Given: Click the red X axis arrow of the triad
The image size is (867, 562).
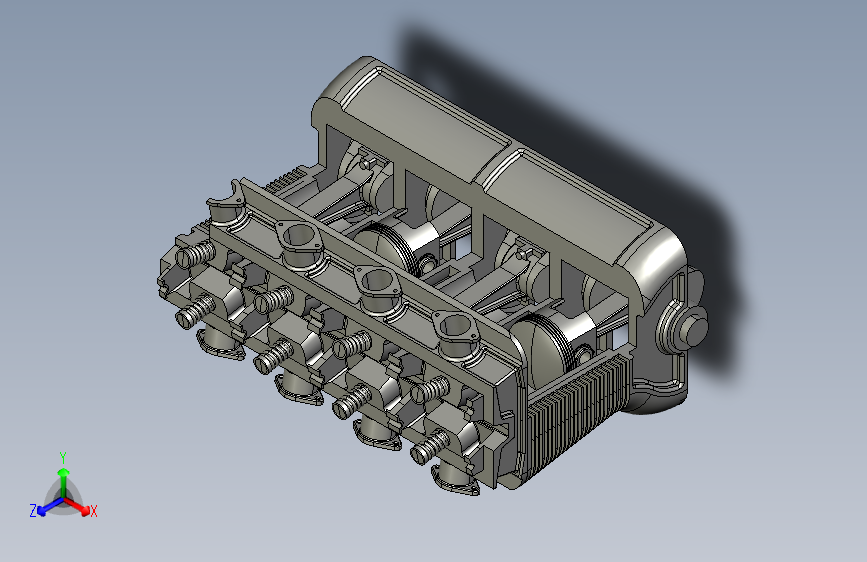Looking at the screenshot, I should (x=76, y=505).
